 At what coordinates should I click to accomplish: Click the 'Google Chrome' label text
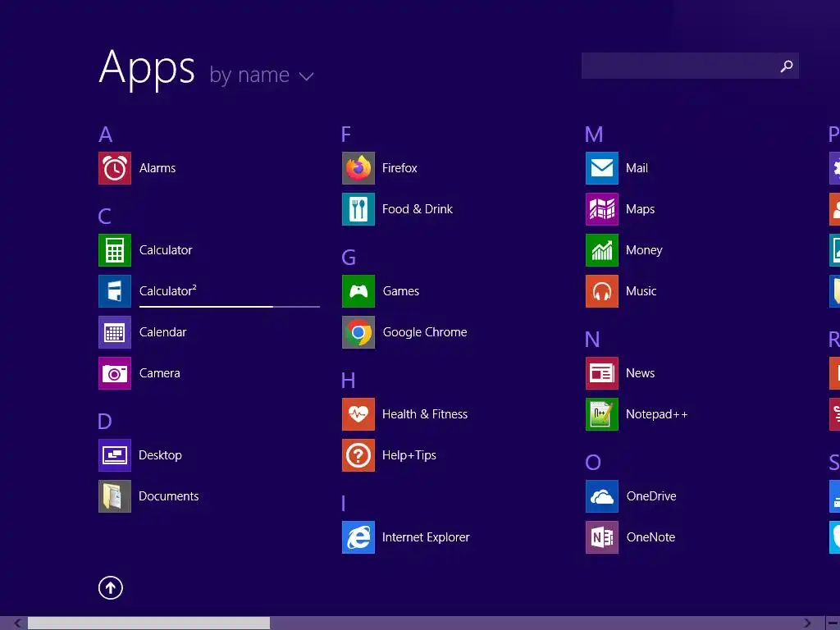[425, 333]
